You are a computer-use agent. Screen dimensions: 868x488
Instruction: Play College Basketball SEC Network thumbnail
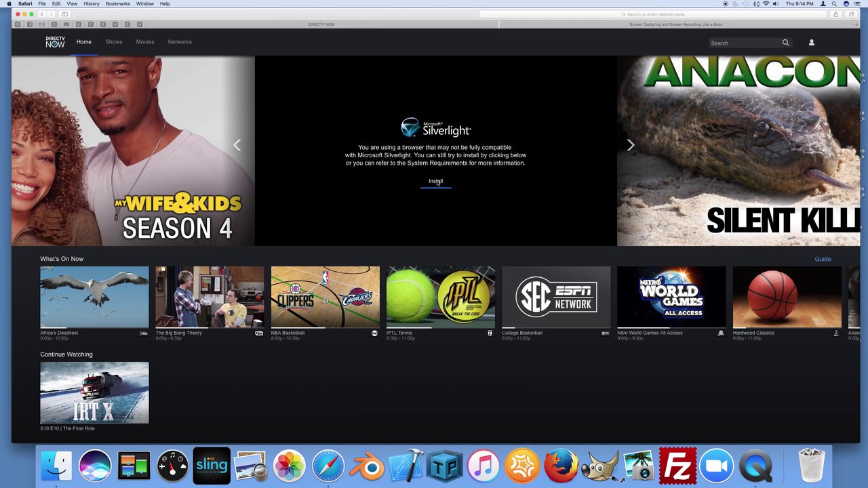click(556, 297)
